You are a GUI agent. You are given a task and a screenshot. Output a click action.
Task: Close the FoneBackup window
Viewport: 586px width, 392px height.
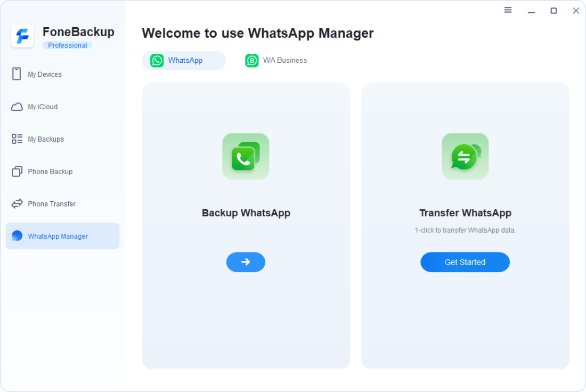tap(576, 11)
